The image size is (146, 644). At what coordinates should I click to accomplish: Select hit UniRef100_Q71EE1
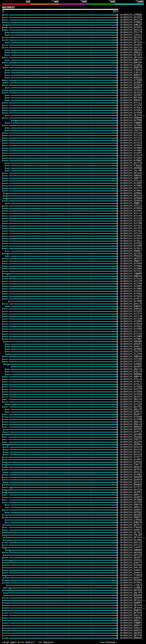click(131, 65)
